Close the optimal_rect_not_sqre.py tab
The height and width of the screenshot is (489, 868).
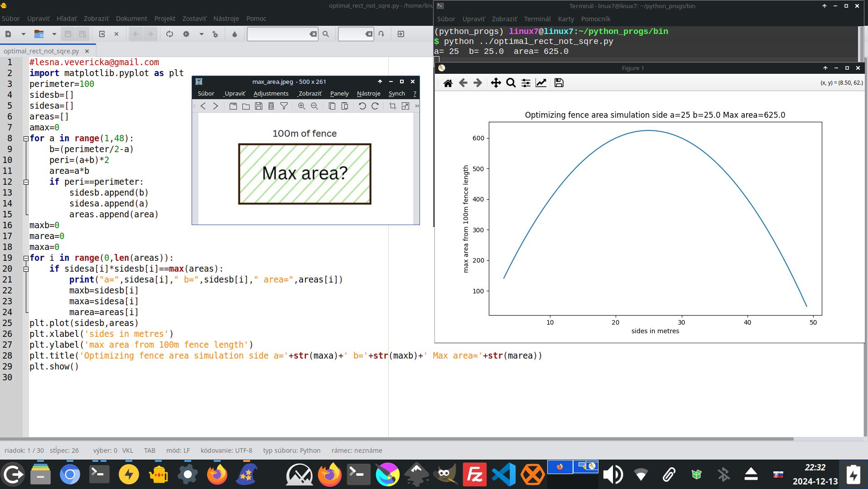pos(87,51)
